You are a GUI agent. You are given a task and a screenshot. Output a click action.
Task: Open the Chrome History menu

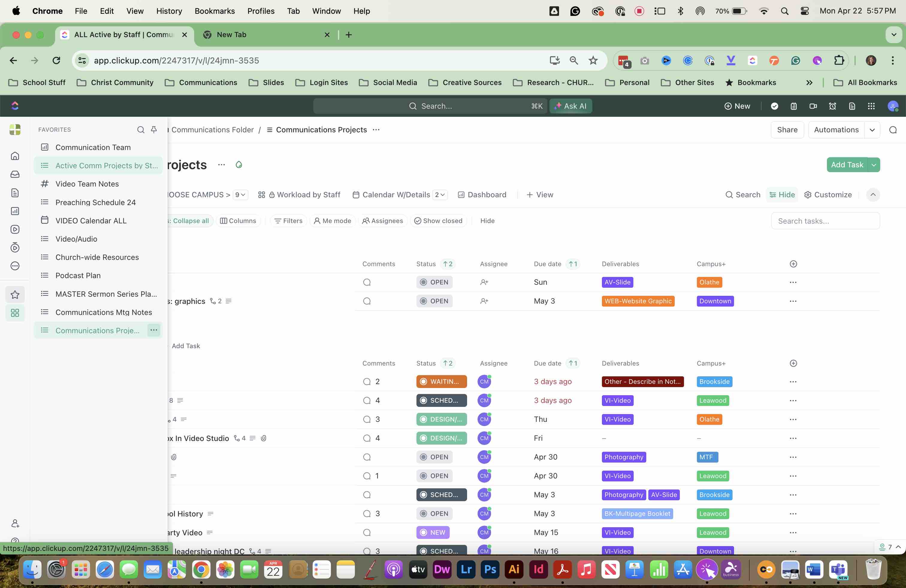coord(169,11)
